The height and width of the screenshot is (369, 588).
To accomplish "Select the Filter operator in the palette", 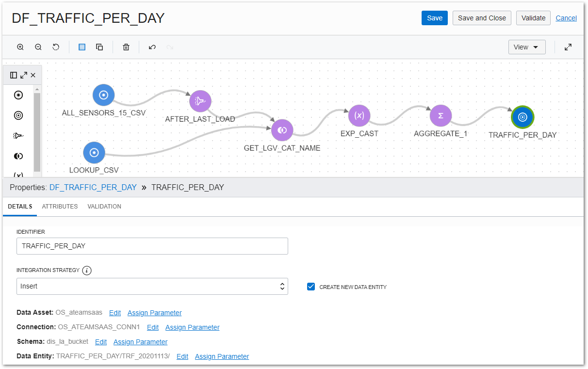I will (x=18, y=135).
